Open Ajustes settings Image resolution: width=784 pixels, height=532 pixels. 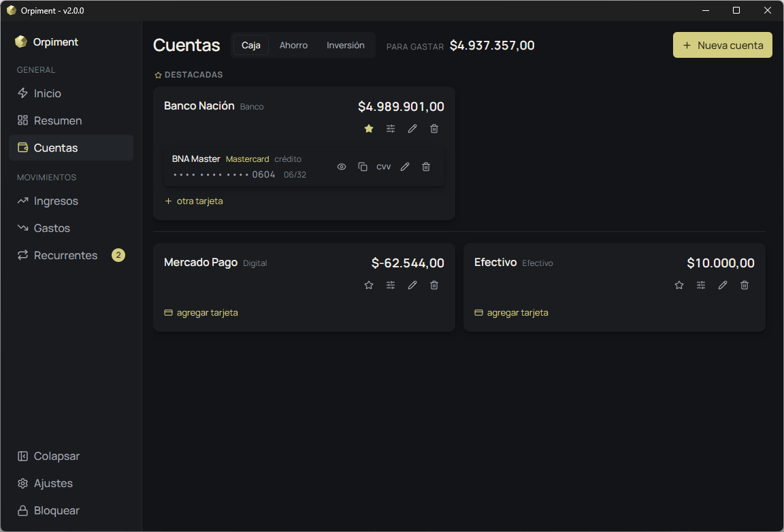(x=71, y=484)
